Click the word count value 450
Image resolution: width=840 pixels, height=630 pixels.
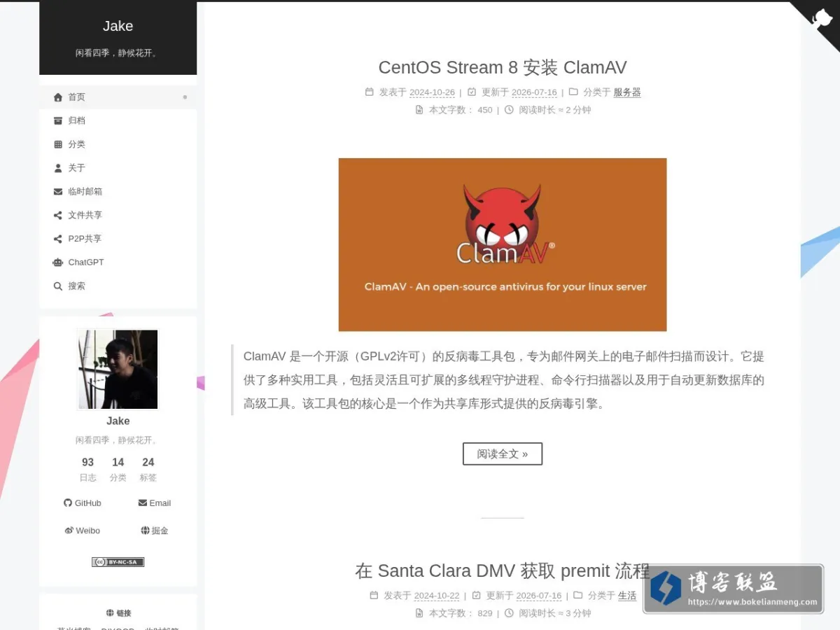coord(485,110)
